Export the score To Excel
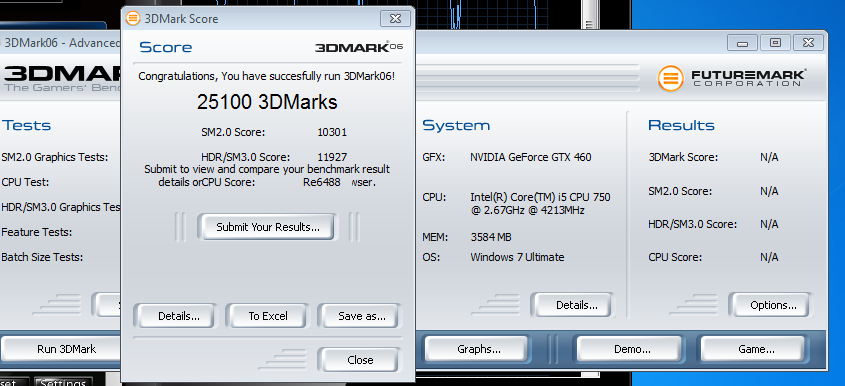845x386 pixels. [x=268, y=316]
